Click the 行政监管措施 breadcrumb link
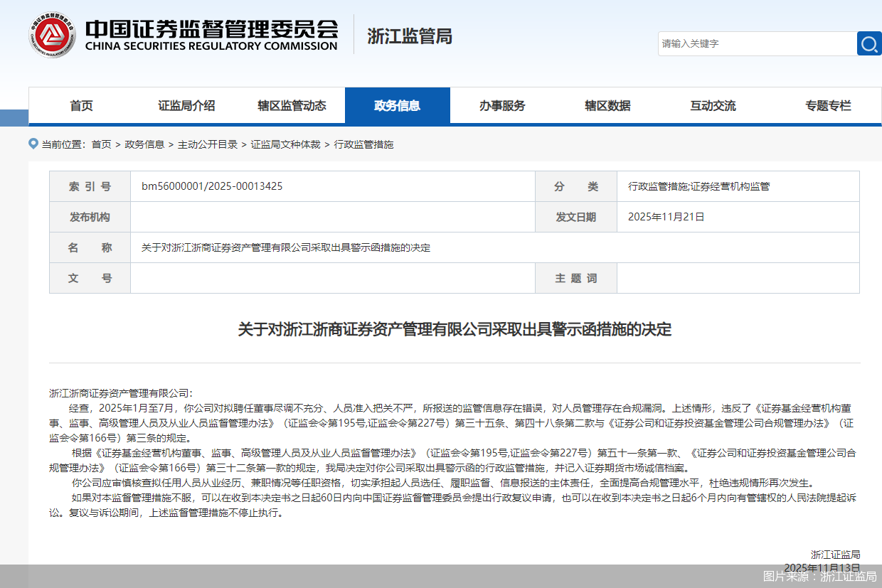 [363, 144]
